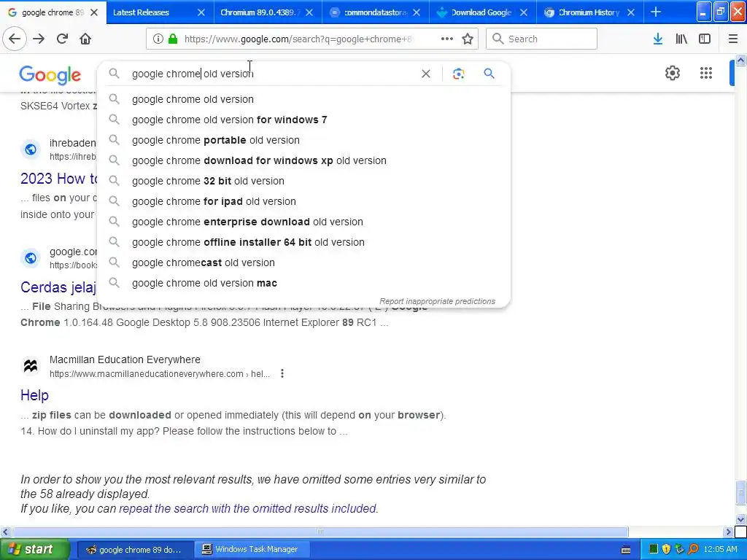The height and width of the screenshot is (560, 747).
Task: Pick suggestion 'old version for windows 7'
Action: 303,120
